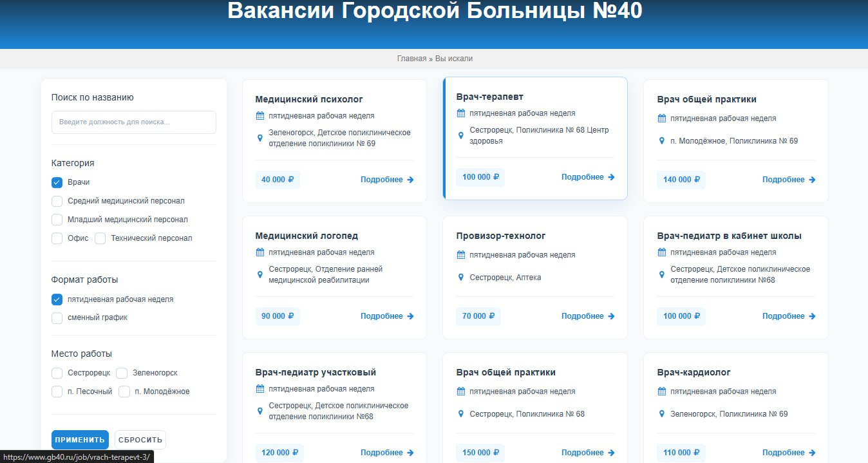Click location pin beside Сестрорецк, Поликлиника № 68
Screen dimensions: 868x463
coord(461,414)
